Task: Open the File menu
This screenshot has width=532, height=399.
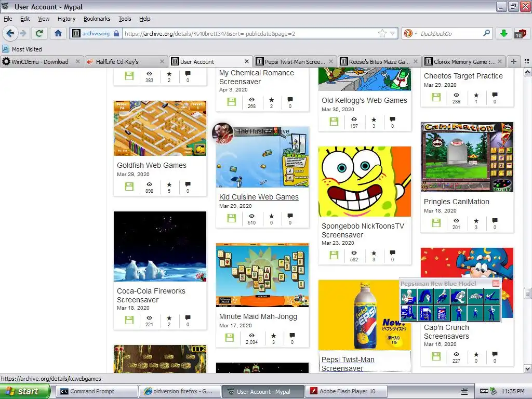Action: [x=8, y=19]
